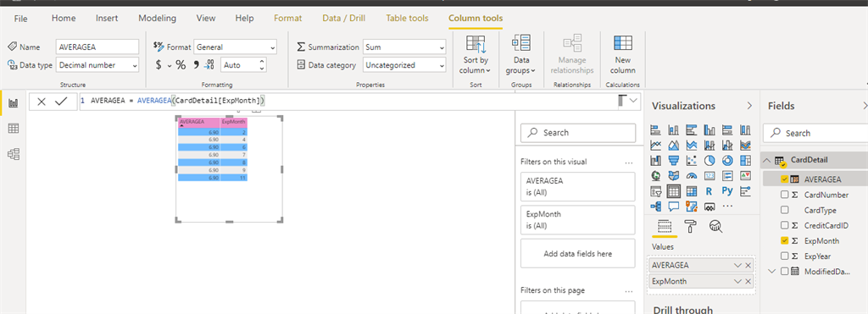Switch to the Table tools tab

(408, 19)
